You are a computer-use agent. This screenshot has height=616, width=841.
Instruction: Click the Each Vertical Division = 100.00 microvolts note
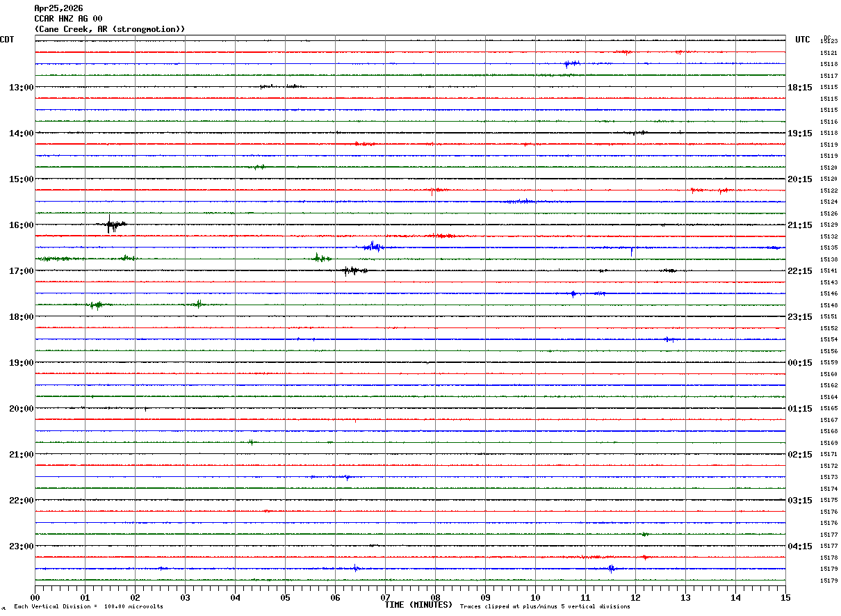[x=88, y=607]
